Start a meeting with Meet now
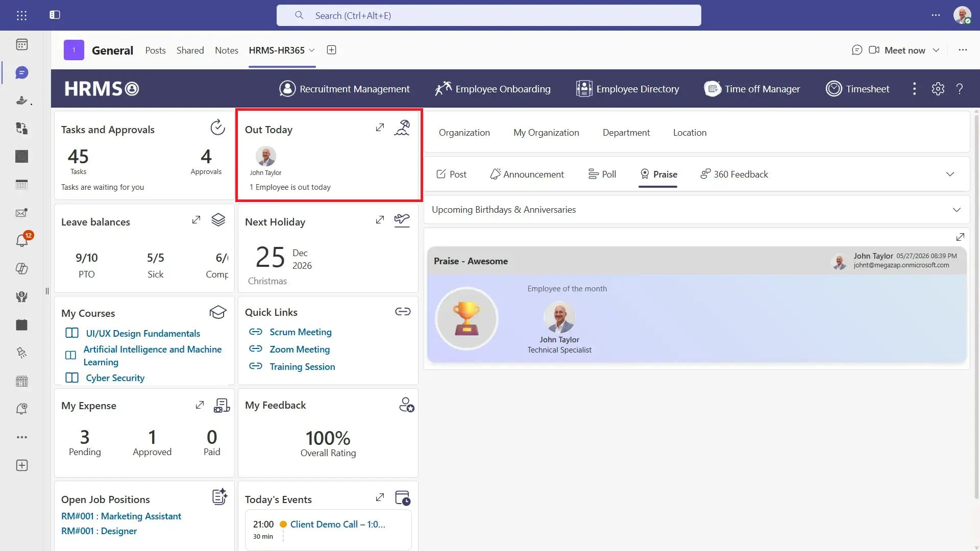The height and width of the screenshot is (551, 980). (897, 50)
